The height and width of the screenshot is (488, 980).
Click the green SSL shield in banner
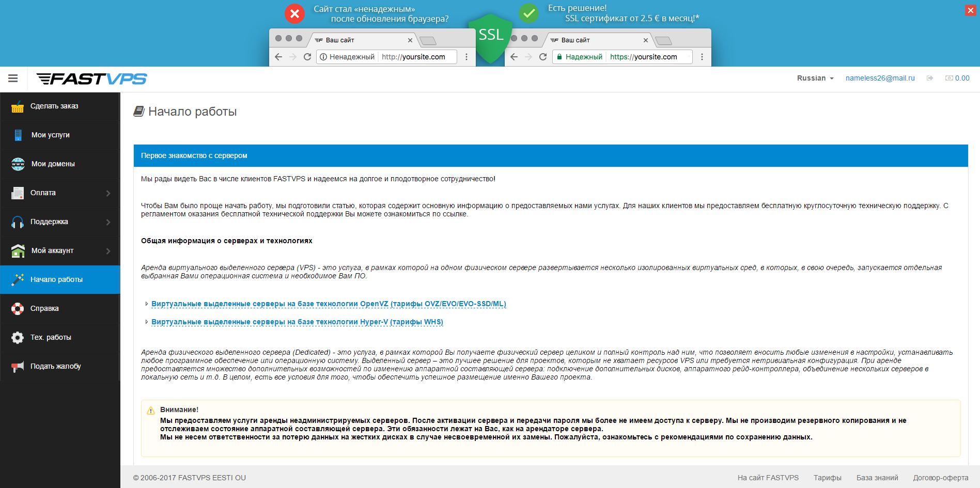(490, 39)
